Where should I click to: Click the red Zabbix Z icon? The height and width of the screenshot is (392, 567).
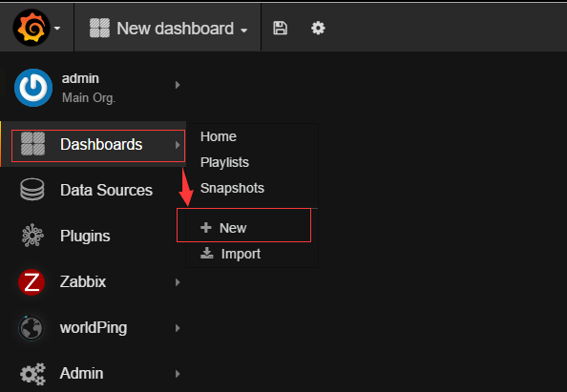coord(31,282)
